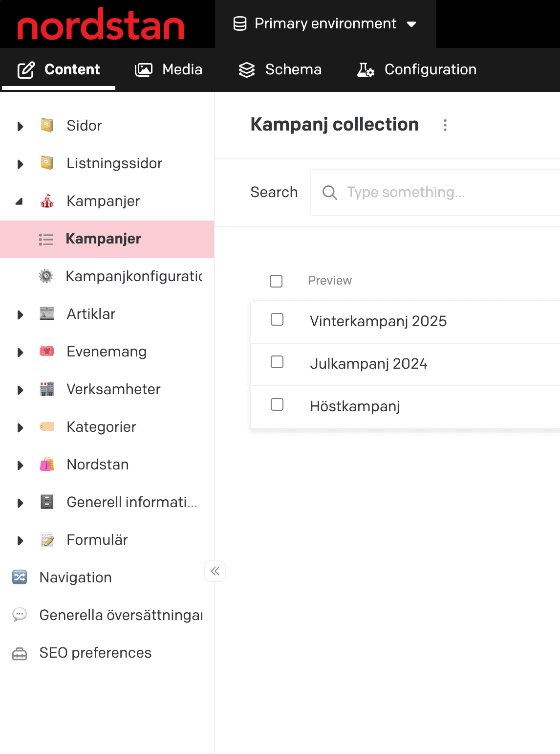Open the Primary environment dropdown
This screenshot has height=754, width=560.
pyautogui.click(x=325, y=24)
